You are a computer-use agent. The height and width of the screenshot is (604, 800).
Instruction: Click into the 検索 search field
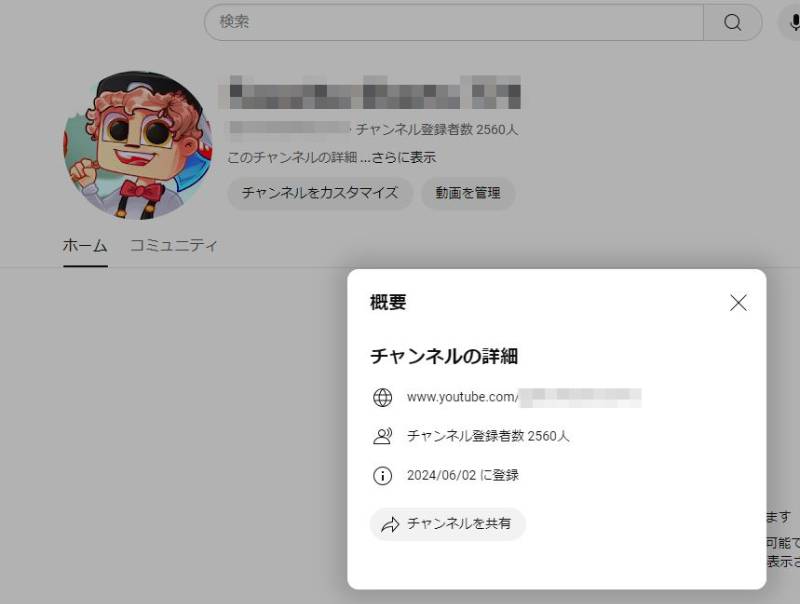(454, 22)
